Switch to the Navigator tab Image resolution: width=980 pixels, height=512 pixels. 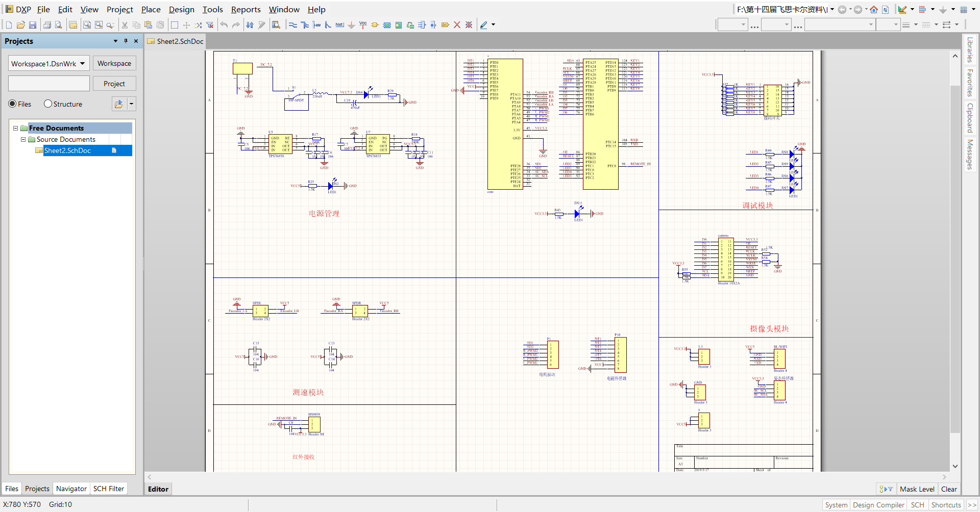pyautogui.click(x=71, y=489)
